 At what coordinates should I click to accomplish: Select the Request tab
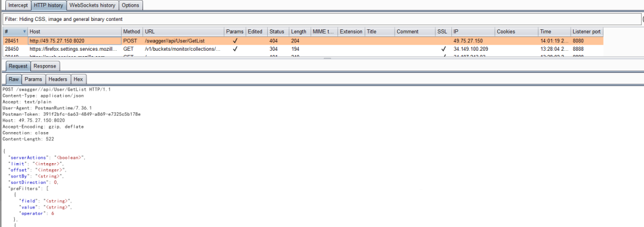coord(18,66)
